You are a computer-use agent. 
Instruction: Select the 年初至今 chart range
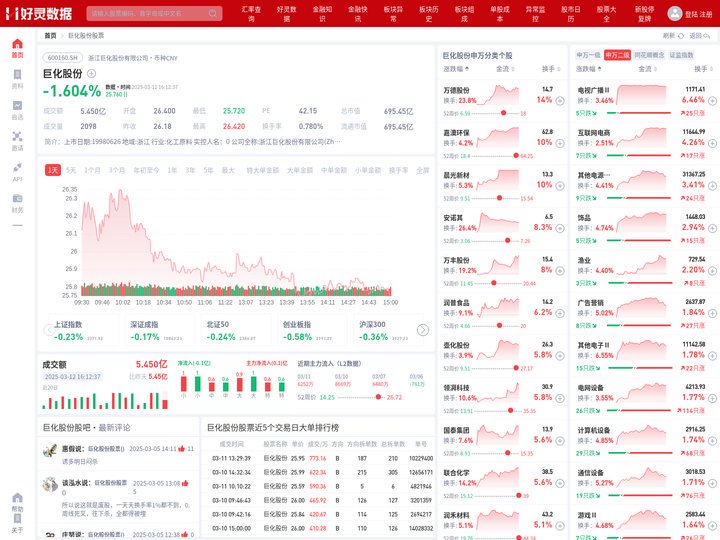point(146,170)
